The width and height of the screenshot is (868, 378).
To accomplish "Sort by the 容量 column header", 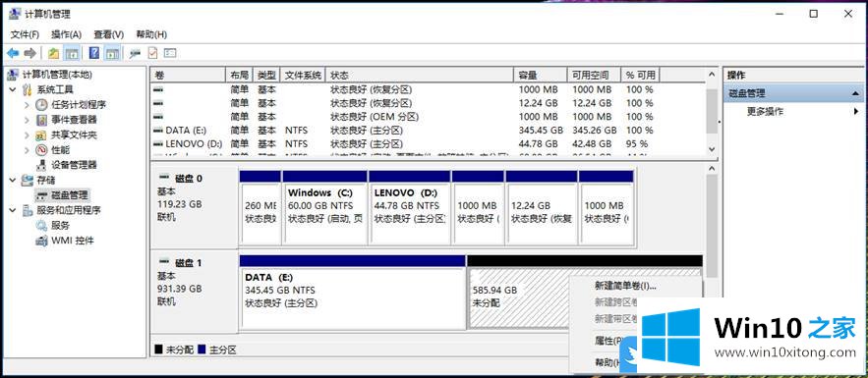I will click(x=541, y=76).
